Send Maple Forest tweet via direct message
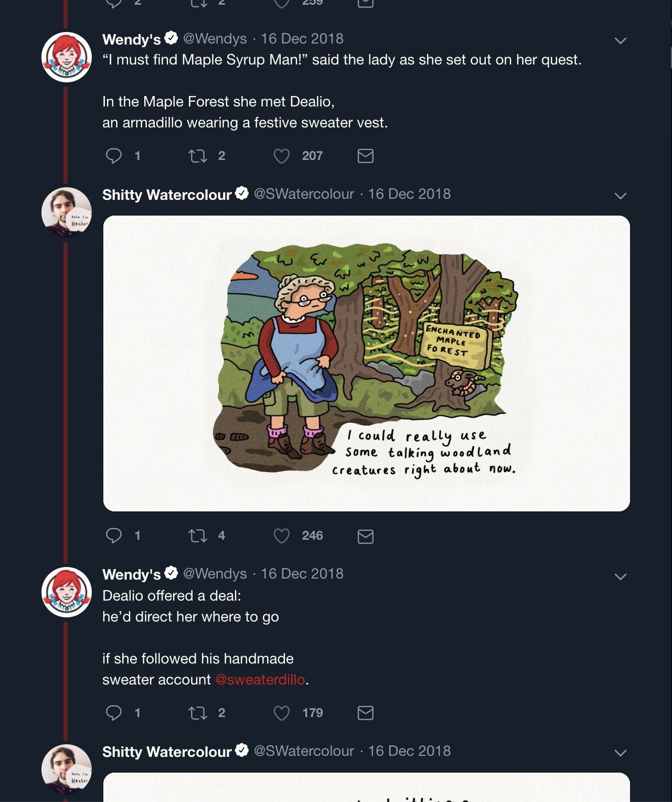Screen dimensions: 672x802 click(x=366, y=156)
